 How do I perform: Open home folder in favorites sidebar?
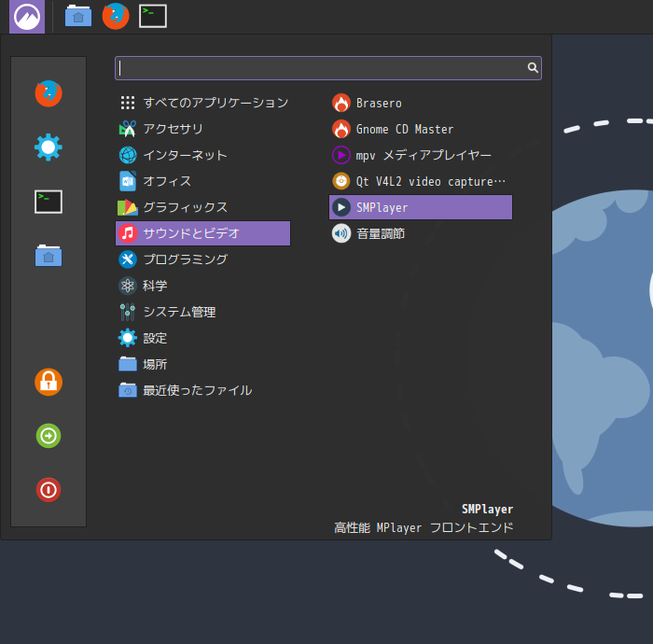pos(49,256)
